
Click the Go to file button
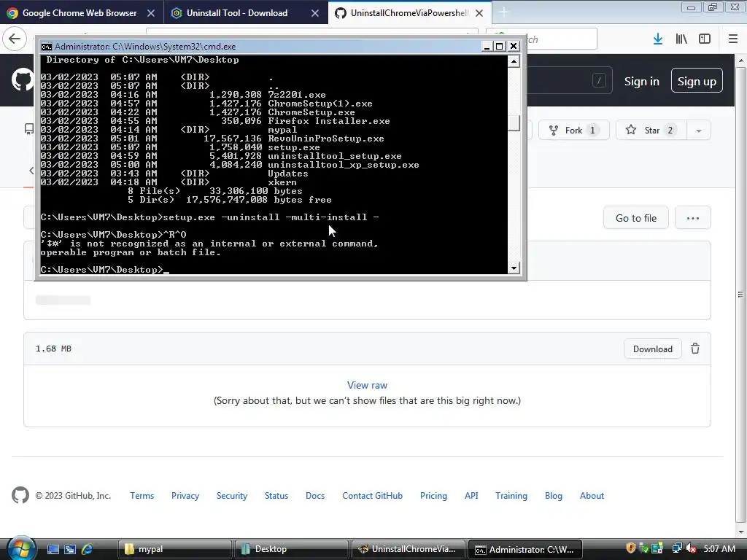(636, 218)
